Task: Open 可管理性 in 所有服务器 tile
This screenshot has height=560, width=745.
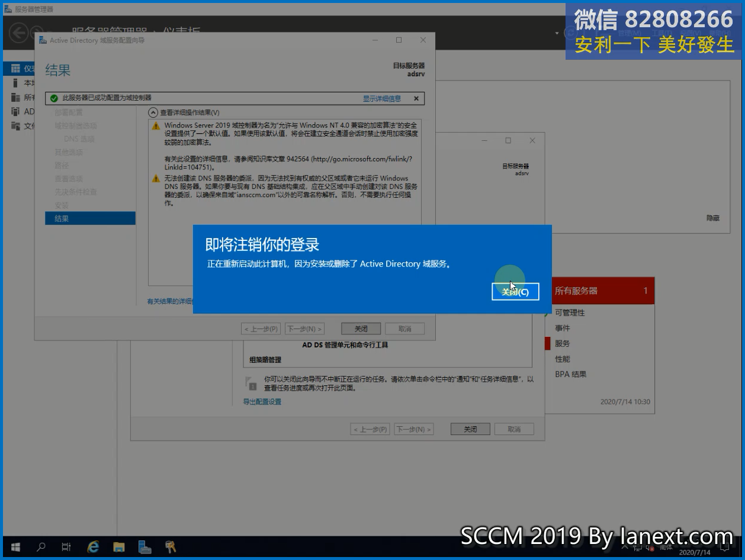Action: click(570, 313)
